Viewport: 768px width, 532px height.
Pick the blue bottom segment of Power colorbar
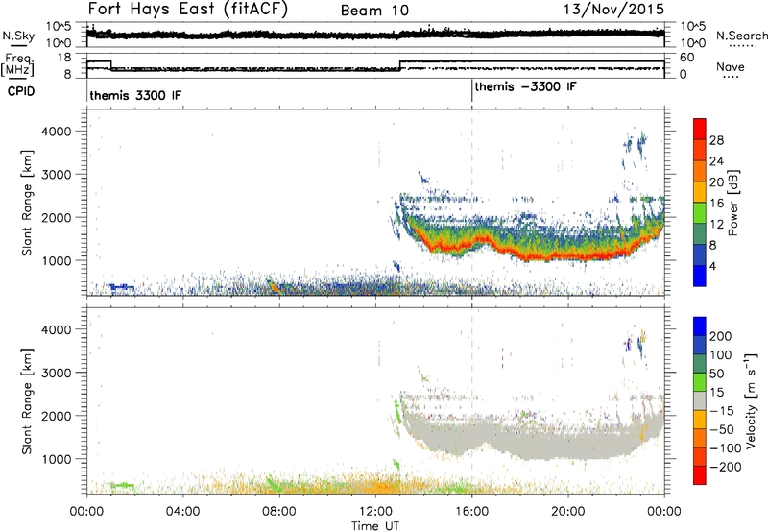coord(700,276)
